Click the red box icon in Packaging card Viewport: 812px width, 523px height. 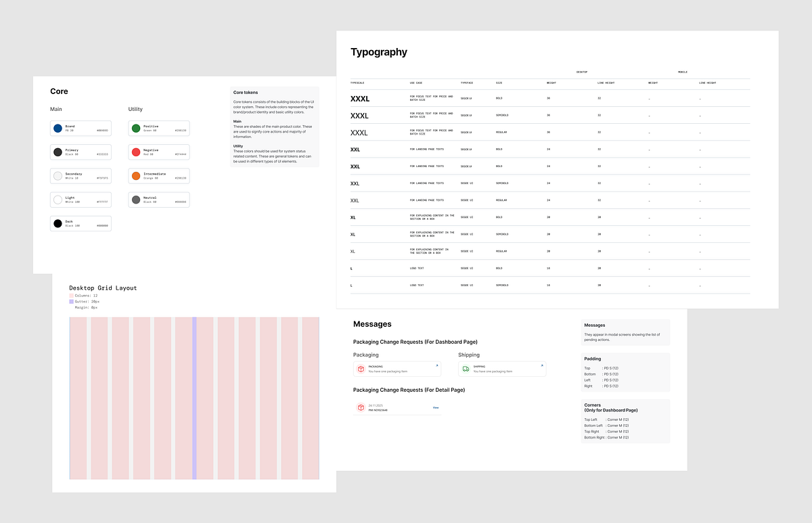(361, 369)
